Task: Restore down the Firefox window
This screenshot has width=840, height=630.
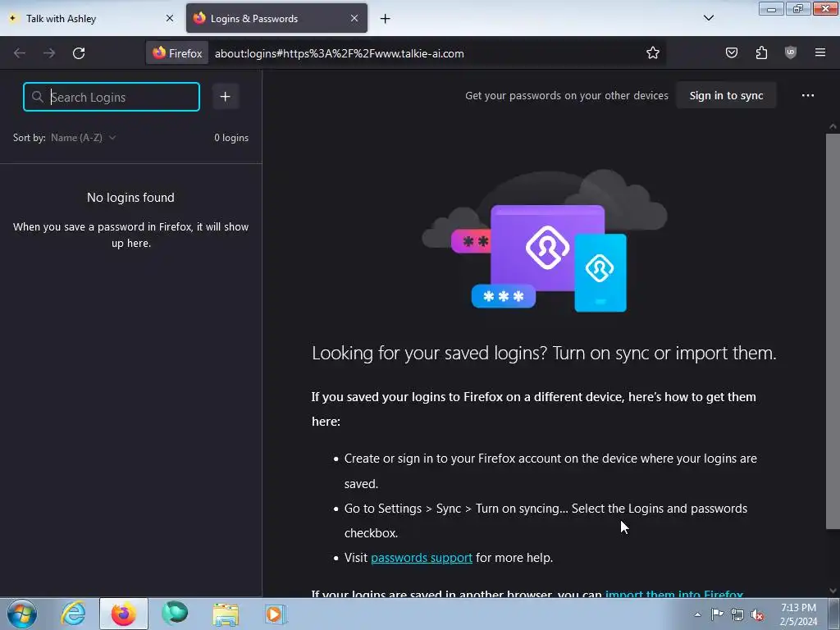Action: point(797,8)
